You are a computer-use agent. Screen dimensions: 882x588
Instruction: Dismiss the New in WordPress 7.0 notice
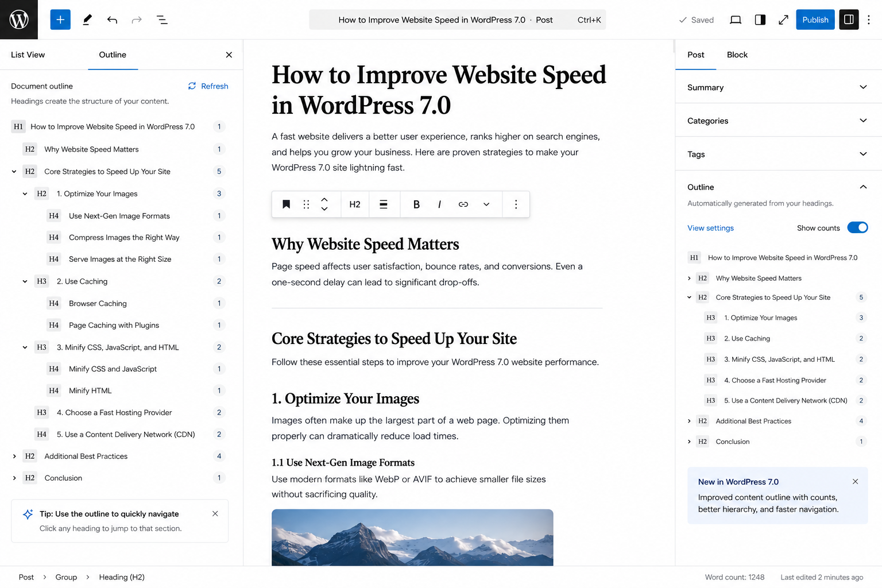click(856, 482)
